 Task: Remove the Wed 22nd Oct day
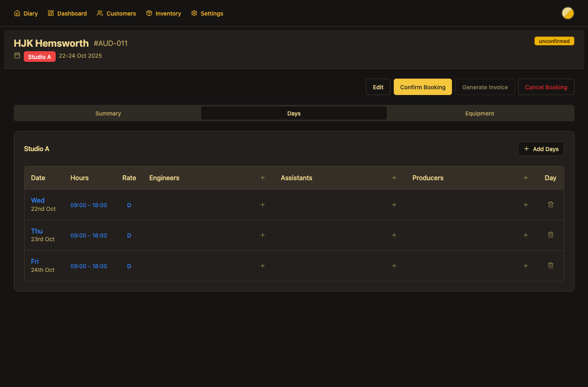point(550,204)
